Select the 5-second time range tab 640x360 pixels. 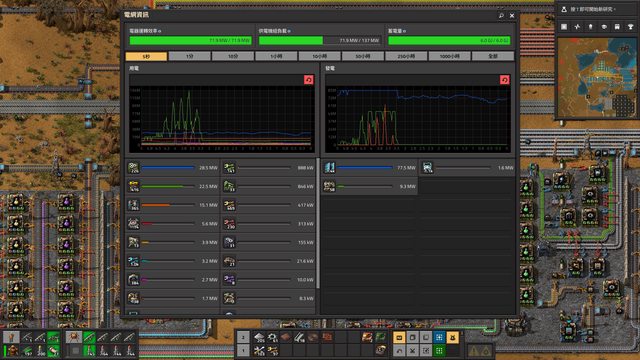pos(146,56)
